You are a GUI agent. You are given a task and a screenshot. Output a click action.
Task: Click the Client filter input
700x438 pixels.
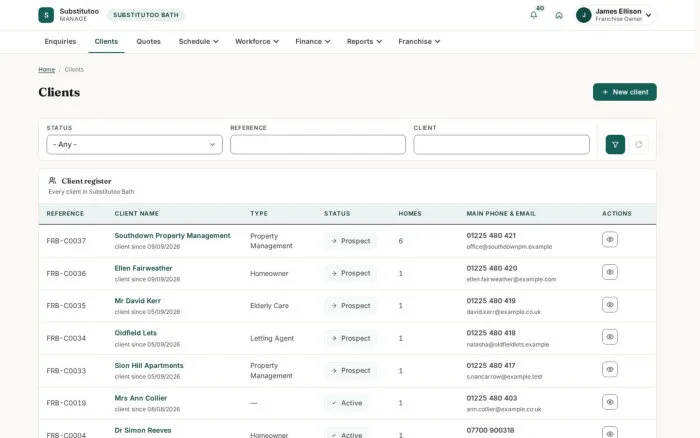coord(501,145)
